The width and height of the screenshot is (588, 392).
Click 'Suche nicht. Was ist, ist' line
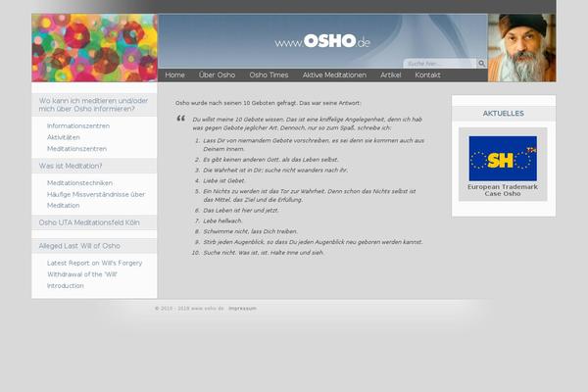264,253
